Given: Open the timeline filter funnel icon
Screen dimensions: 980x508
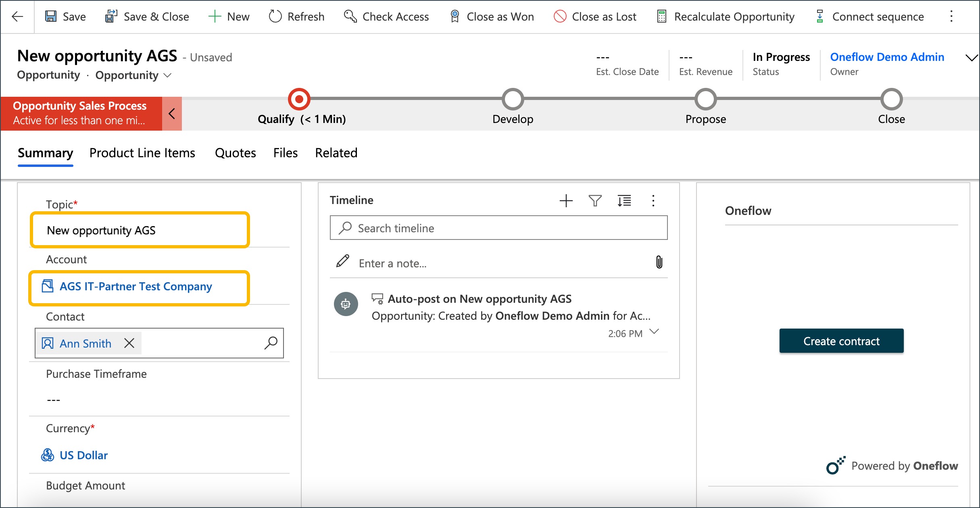Looking at the screenshot, I should tap(595, 200).
